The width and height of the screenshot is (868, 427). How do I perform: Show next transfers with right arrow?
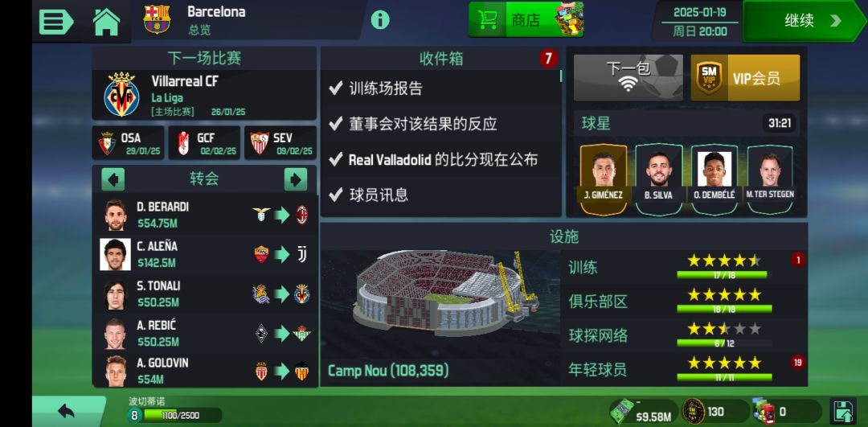click(x=296, y=179)
